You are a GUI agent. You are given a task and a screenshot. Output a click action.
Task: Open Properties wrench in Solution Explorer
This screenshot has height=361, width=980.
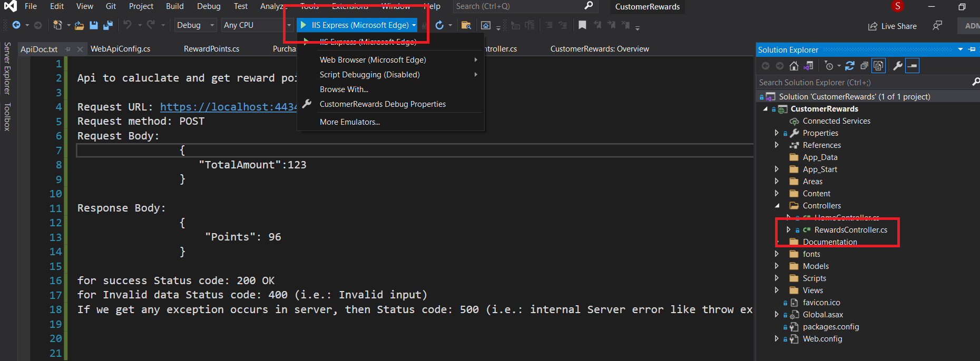tap(898, 66)
